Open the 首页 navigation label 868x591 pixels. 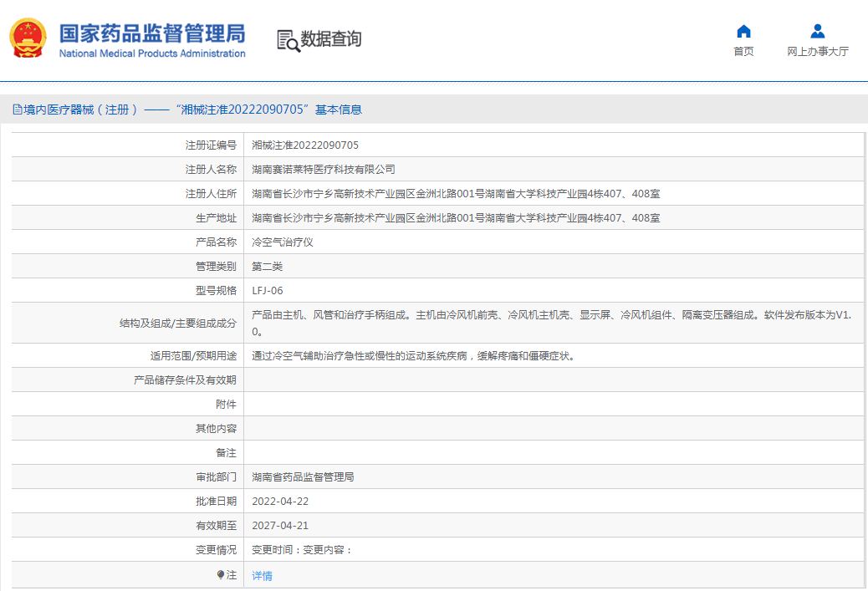(743, 52)
